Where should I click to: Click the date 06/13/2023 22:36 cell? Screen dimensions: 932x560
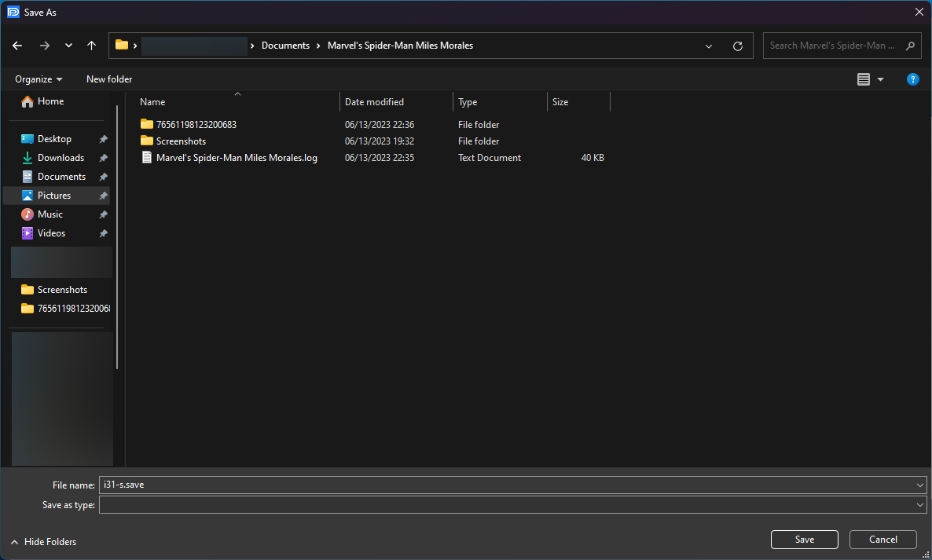point(380,125)
